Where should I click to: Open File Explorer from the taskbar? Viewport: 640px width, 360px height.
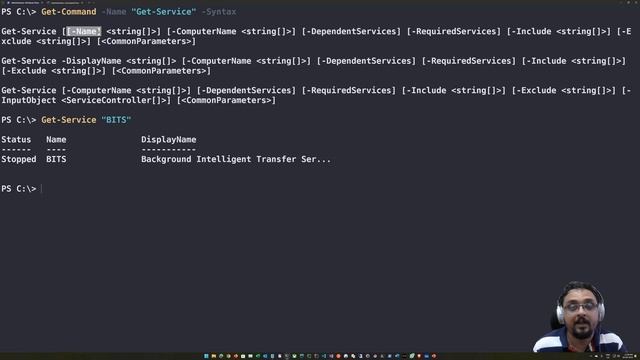point(213,356)
